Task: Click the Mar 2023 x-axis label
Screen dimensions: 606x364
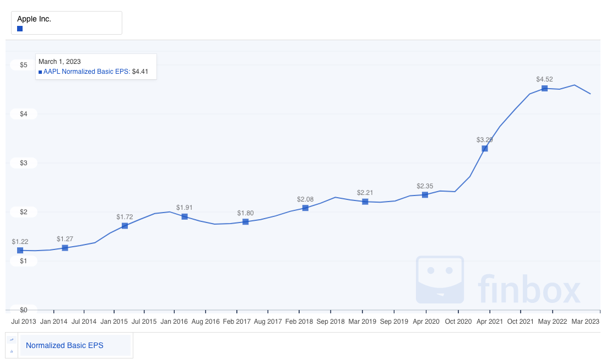Action: tap(585, 321)
